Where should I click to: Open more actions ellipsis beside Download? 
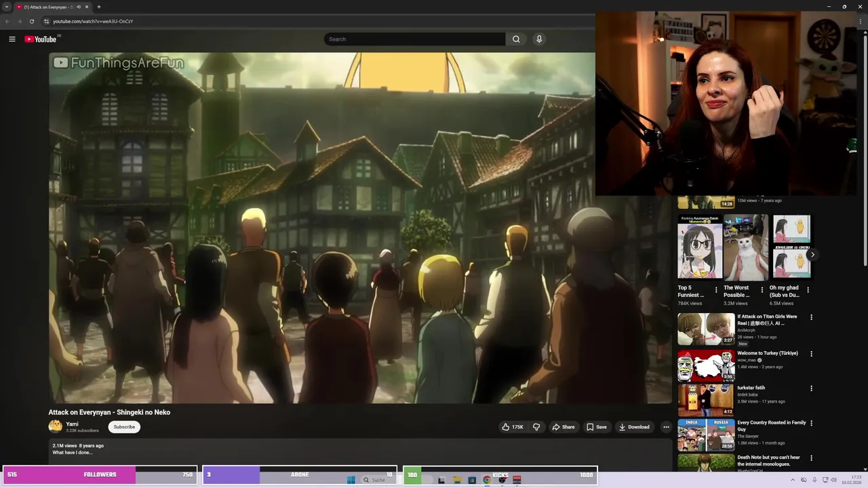[666, 427]
